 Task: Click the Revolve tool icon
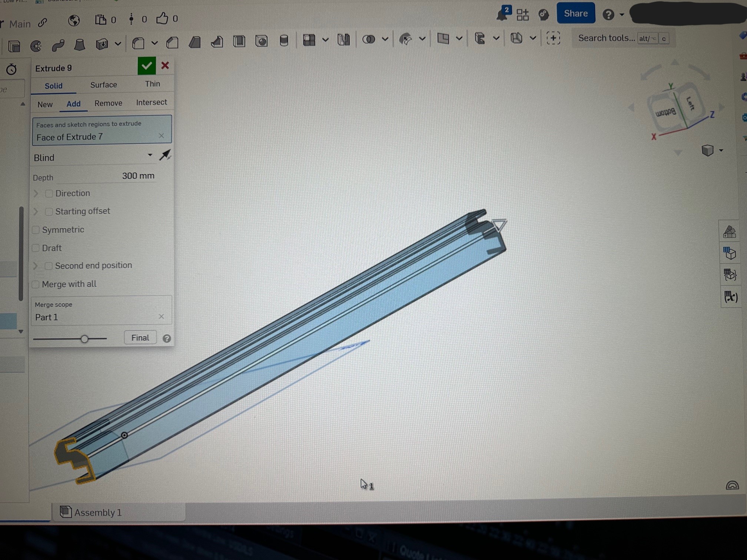36,46
